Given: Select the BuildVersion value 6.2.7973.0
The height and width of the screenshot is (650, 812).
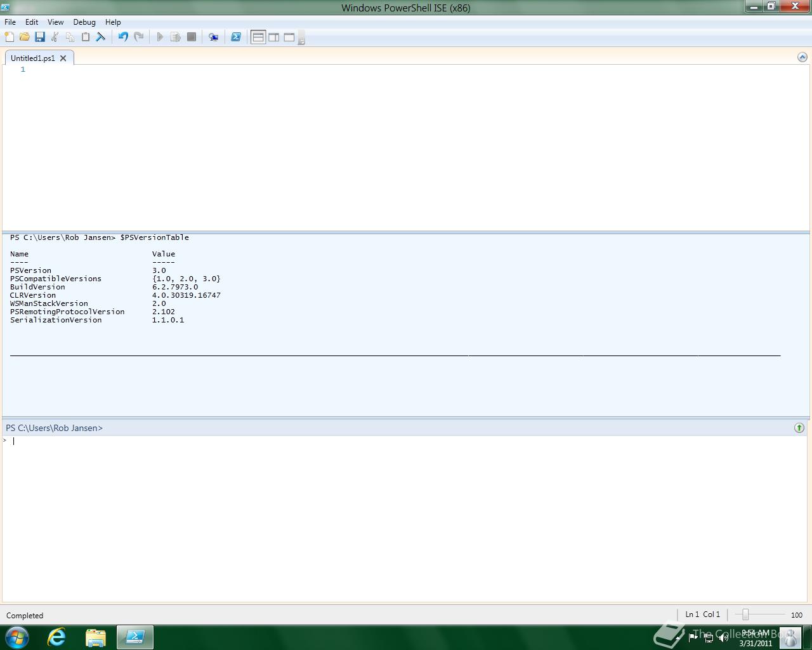Looking at the screenshot, I should [175, 287].
